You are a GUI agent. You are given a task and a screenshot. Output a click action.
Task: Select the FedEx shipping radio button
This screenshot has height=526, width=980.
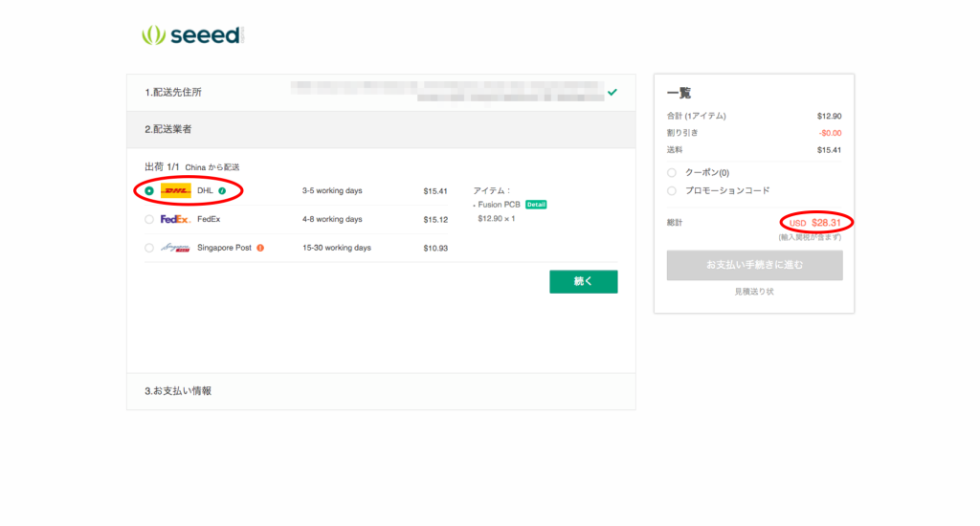(149, 219)
